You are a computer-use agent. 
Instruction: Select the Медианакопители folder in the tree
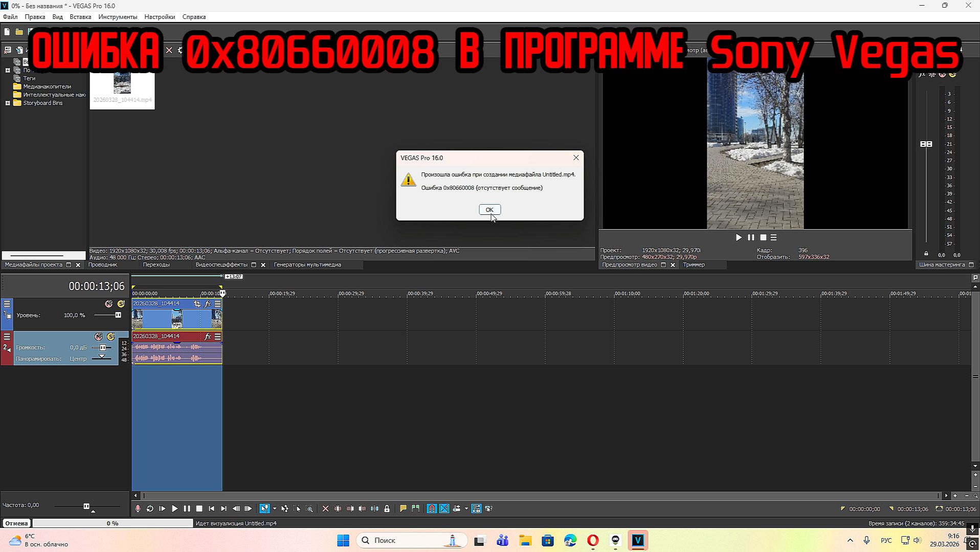tap(47, 86)
